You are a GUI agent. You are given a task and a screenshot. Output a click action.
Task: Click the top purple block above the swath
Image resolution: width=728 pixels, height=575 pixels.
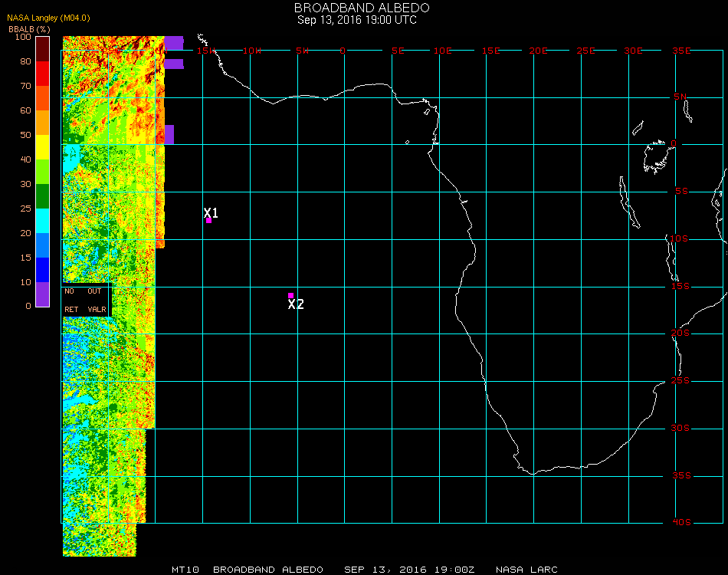174,43
